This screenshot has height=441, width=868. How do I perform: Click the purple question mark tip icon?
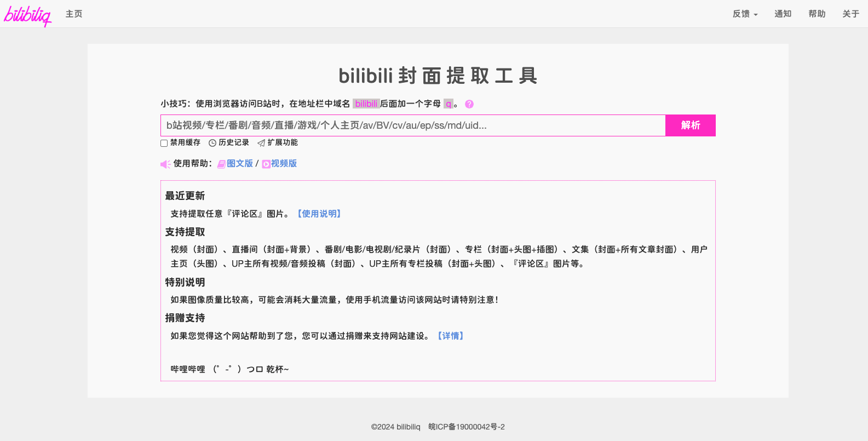469,104
